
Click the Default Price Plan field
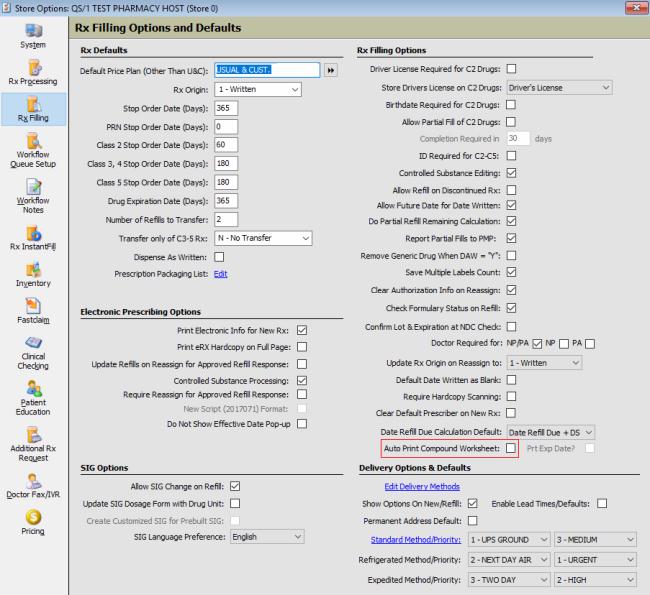(x=267, y=70)
